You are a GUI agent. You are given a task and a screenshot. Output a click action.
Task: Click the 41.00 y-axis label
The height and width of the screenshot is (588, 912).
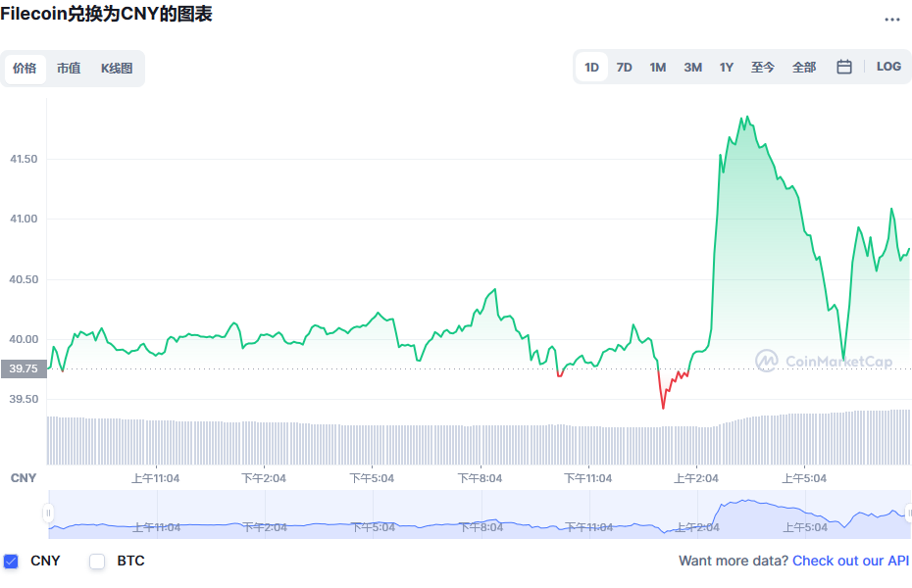(24, 220)
